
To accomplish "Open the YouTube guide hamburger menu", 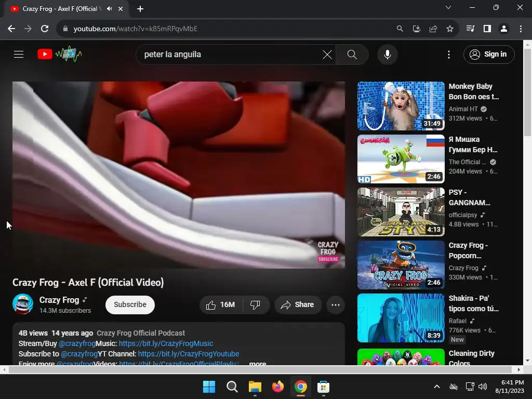I will tap(19, 54).
